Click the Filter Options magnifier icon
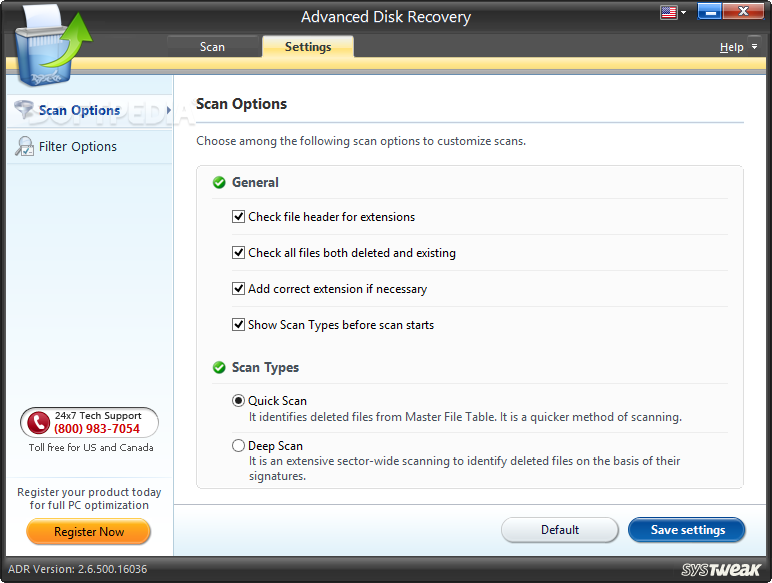The image size is (772, 583). pos(25,146)
